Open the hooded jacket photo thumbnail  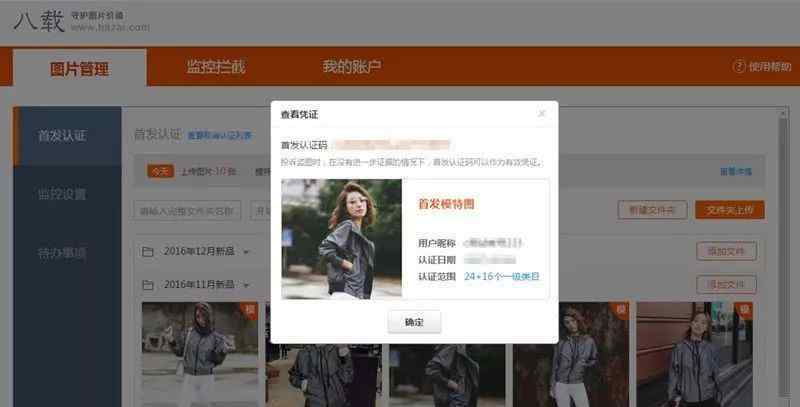[200, 354]
